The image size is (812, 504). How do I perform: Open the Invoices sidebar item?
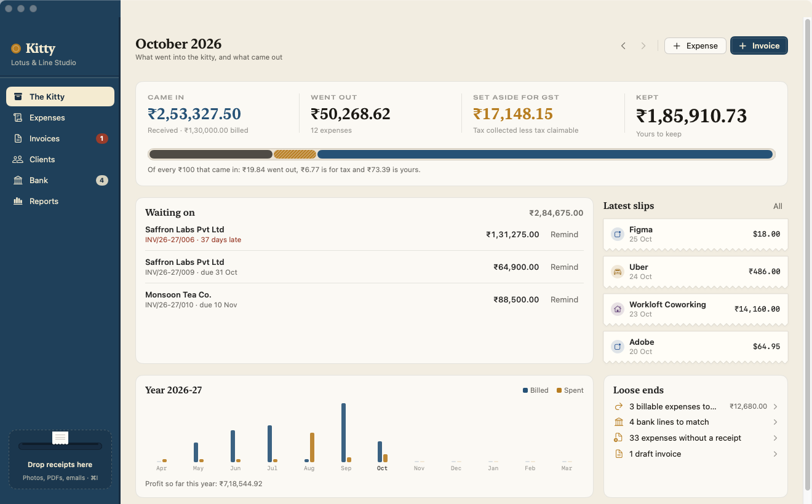(x=60, y=138)
